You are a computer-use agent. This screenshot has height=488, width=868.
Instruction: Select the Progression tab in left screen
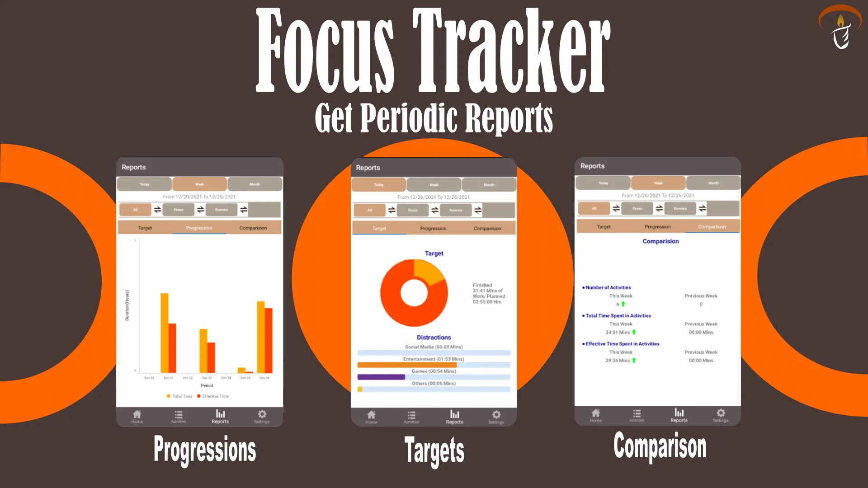pos(198,228)
